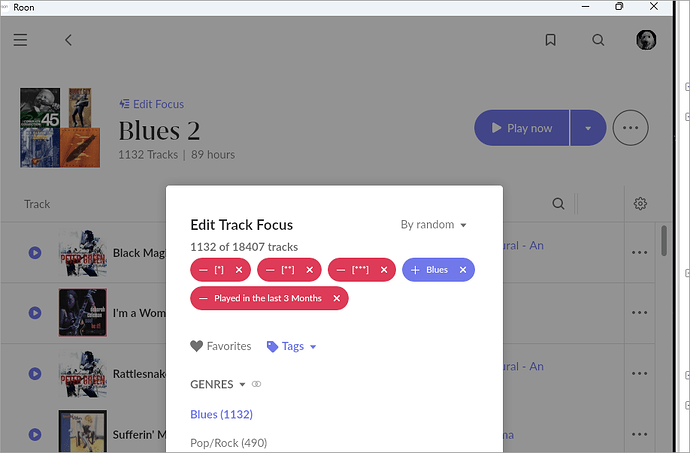Minimize the Roon window

click(585, 6)
